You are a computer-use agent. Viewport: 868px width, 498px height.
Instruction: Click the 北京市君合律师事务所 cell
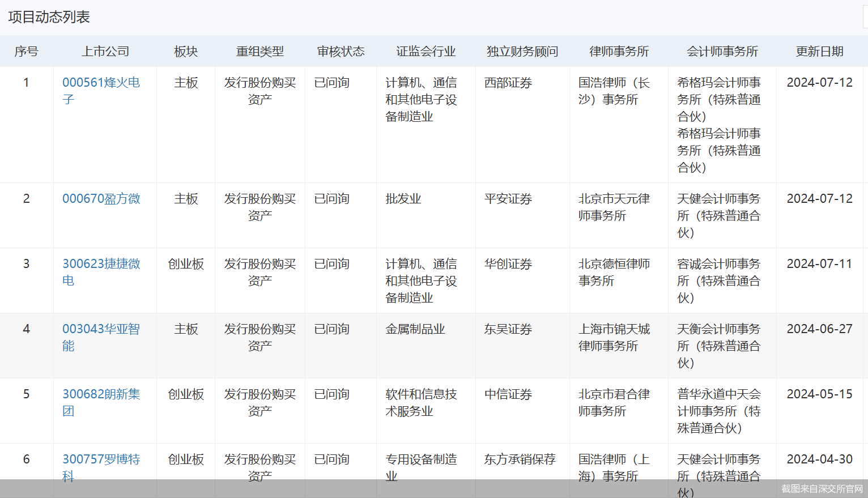click(x=614, y=402)
